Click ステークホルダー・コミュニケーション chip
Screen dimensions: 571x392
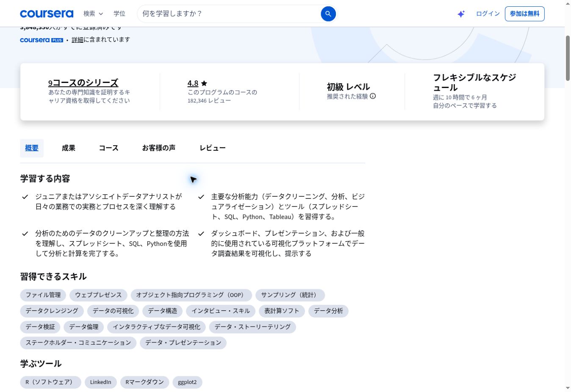tap(78, 343)
